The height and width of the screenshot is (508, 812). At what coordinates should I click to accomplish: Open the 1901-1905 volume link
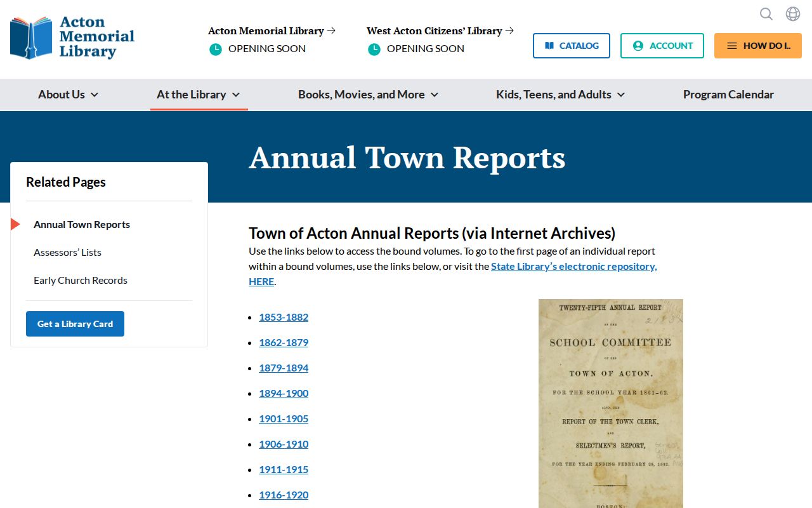pos(284,418)
